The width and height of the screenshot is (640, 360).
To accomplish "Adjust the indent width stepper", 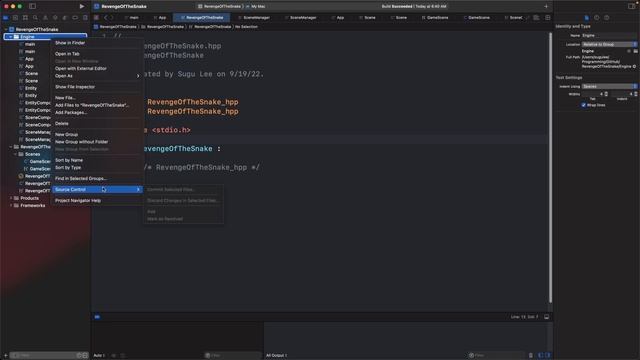I will coord(636,94).
